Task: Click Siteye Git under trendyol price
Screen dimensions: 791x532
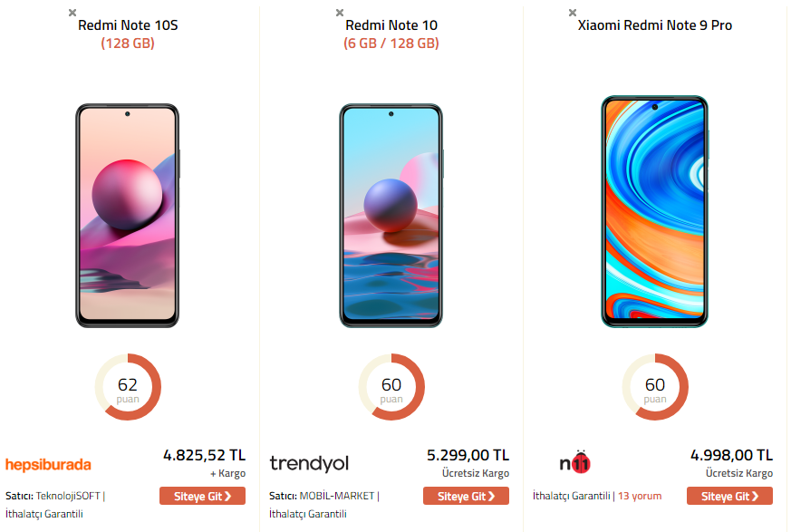Action: click(466, 496)
